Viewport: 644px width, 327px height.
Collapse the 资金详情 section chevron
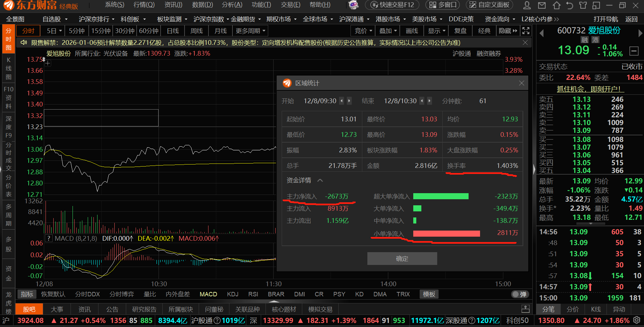320,180
